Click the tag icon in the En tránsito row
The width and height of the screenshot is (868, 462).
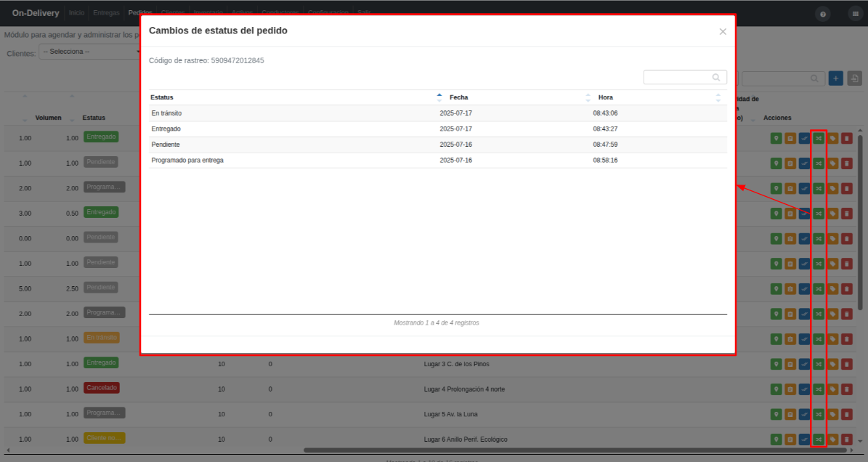[832, 339]
